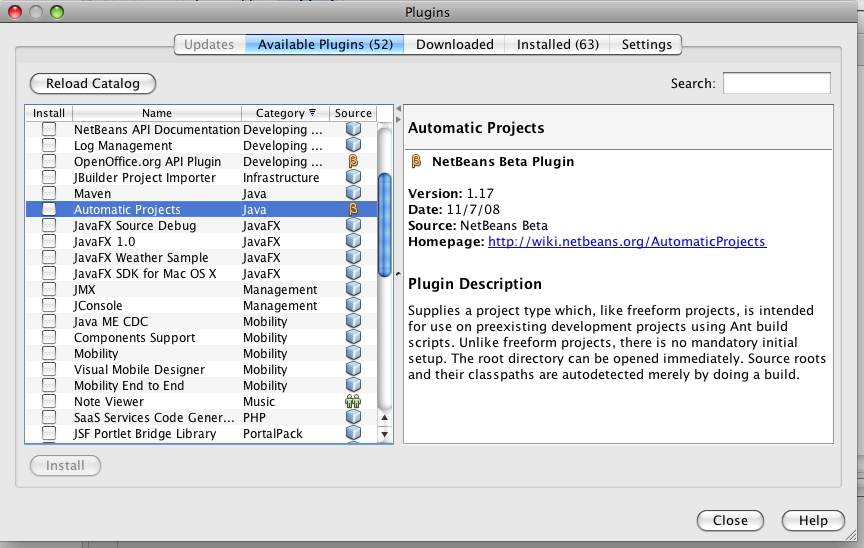
Task: Open the Settings tab
Action: [647, 44]
